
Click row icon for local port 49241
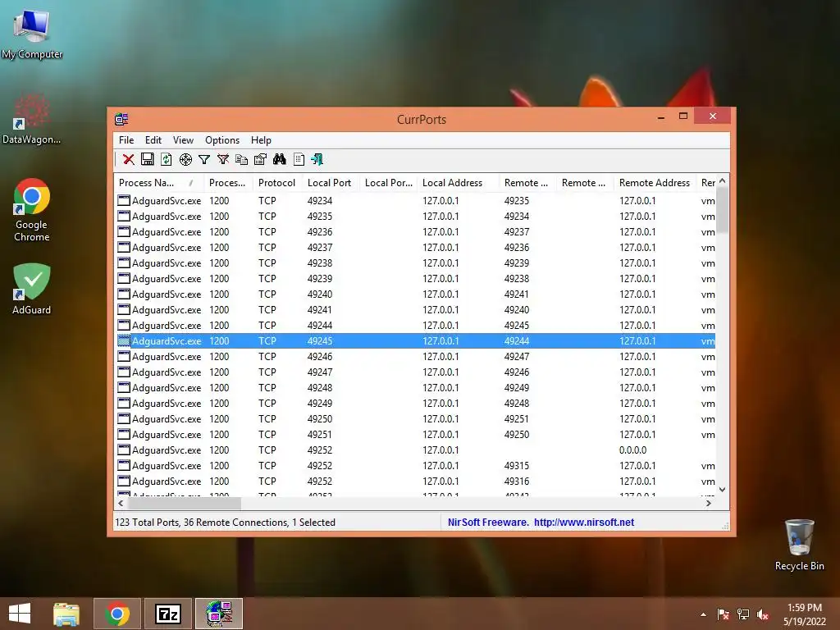pos(124,309)
